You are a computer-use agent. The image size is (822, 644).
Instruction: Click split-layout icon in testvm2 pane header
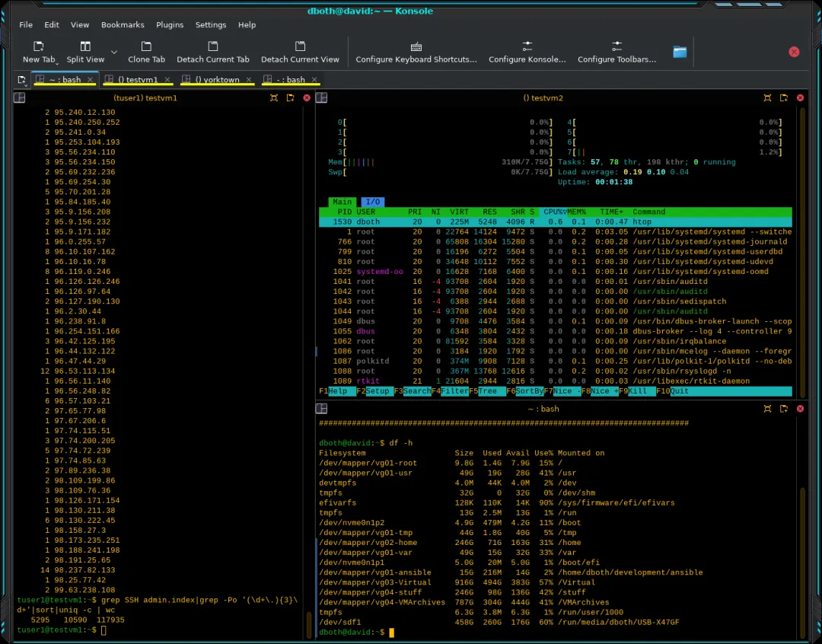tap(321, 97)
